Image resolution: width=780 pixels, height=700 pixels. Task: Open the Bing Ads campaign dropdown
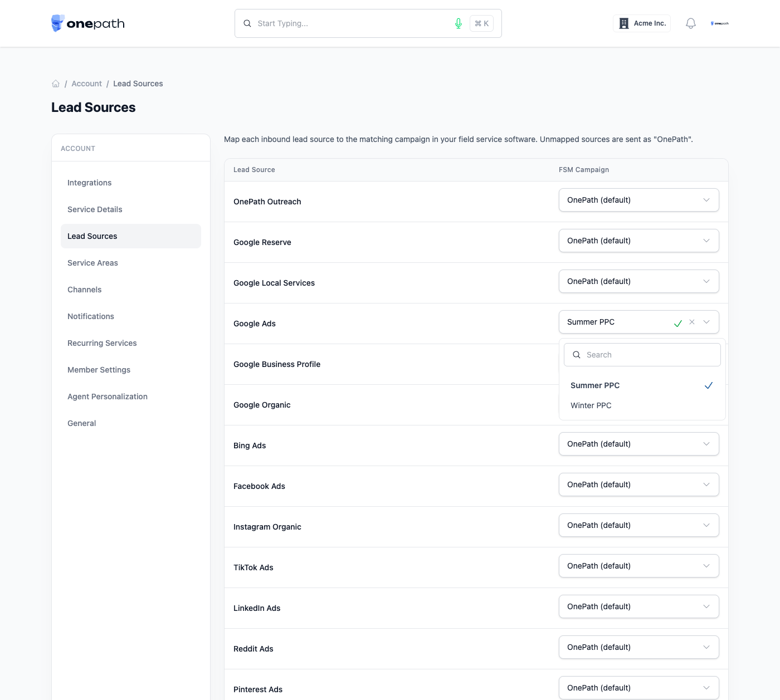click(639, 444)
